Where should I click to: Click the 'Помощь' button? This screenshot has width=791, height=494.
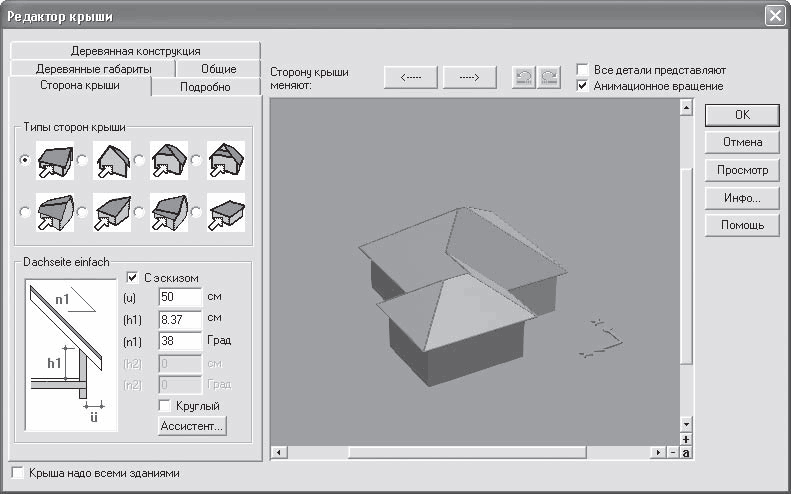(742, 225)
